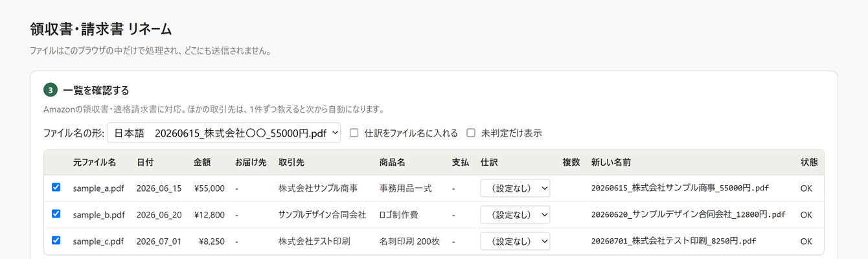Click the 日付 column header
Screen dimensions: 868x259
pos(145,163)
